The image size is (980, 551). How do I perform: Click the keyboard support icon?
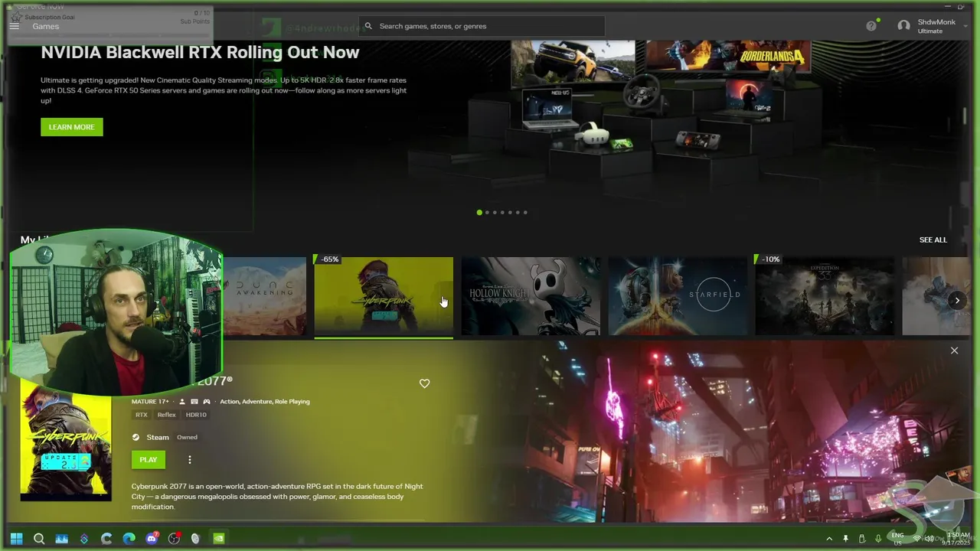click(x=194, y=402)
